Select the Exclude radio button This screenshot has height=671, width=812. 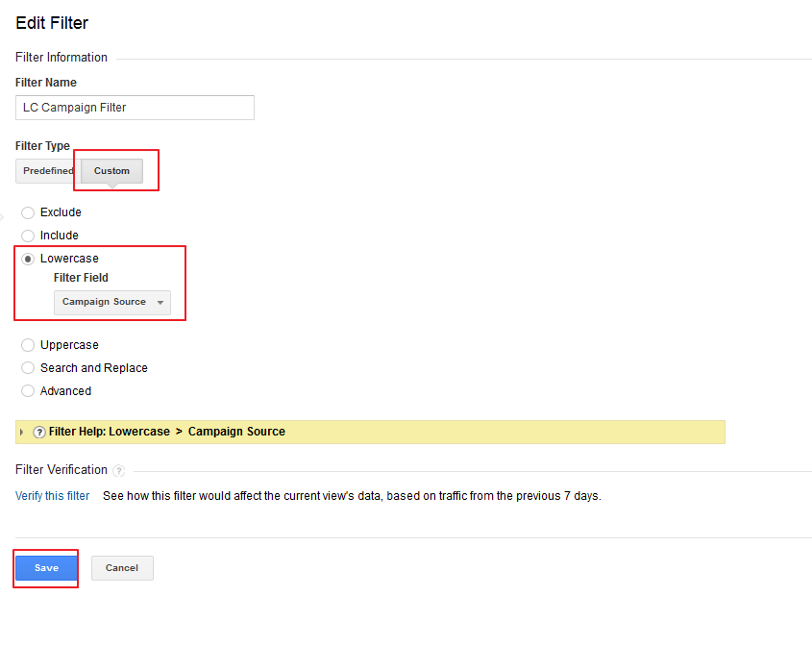click(x=28, y=213)
